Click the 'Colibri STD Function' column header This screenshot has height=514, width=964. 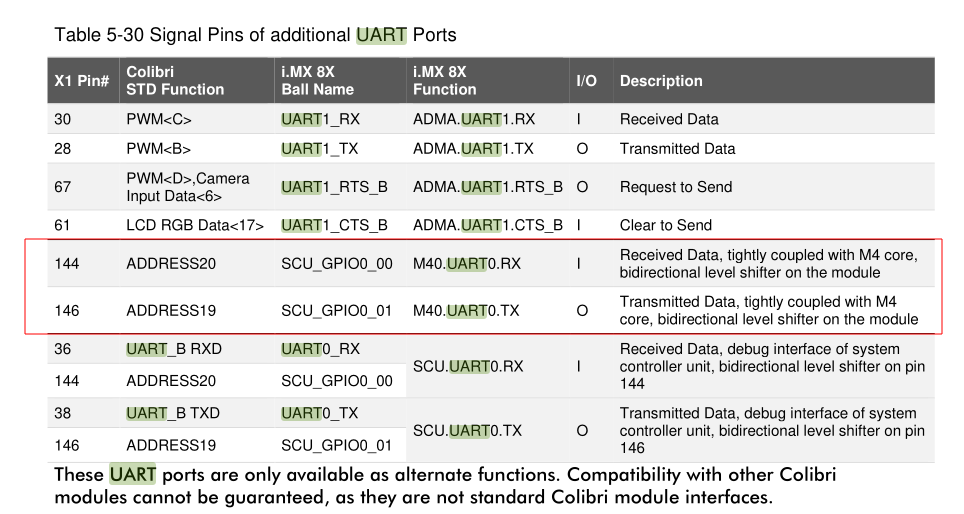click(x=175, y=81)
